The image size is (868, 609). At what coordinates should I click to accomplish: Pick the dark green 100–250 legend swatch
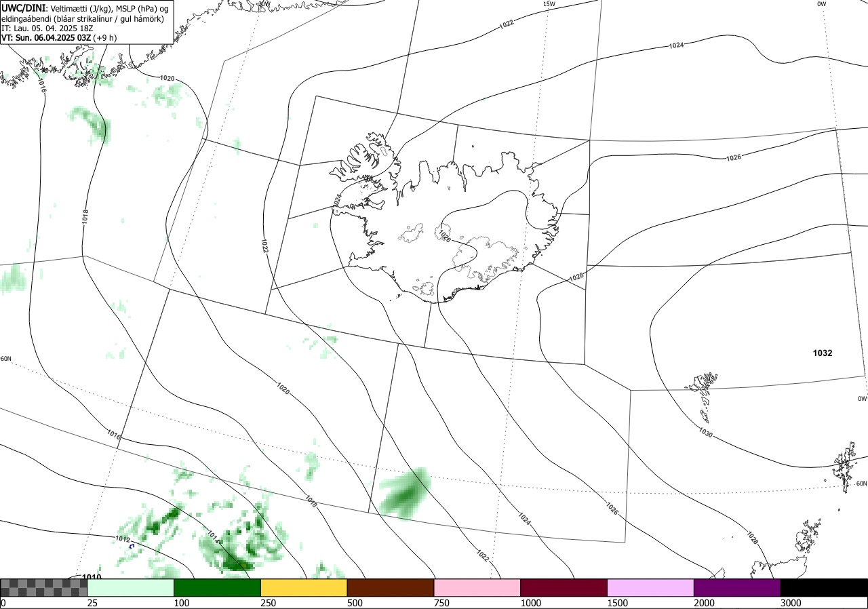[x=217, y=587]
